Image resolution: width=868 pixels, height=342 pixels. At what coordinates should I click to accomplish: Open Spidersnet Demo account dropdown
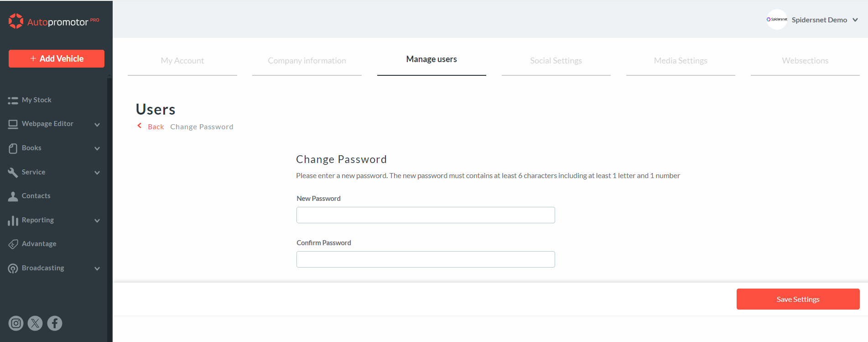coord(855,20)
